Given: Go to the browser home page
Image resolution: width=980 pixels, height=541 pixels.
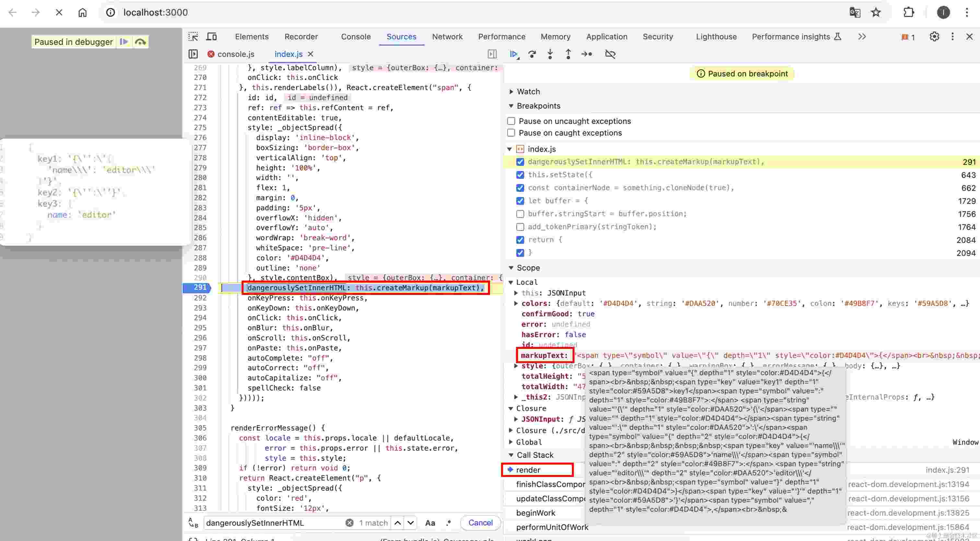Looking at the screenshot, I should pos(83,13).
